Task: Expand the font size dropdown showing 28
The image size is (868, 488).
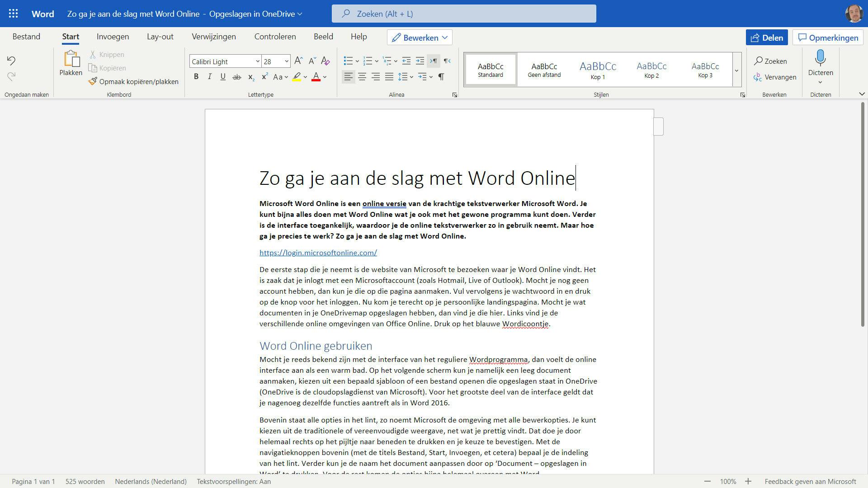Action: pos(287,61)
